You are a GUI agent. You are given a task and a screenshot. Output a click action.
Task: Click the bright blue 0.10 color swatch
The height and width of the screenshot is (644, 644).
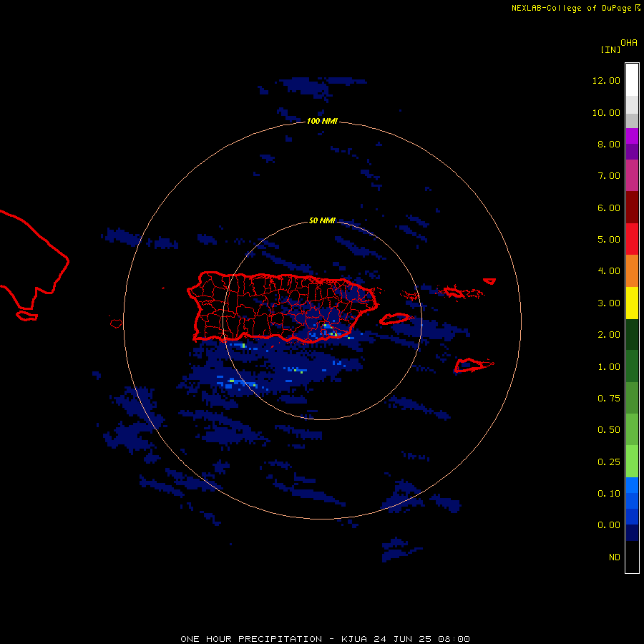tap(632, 485)
